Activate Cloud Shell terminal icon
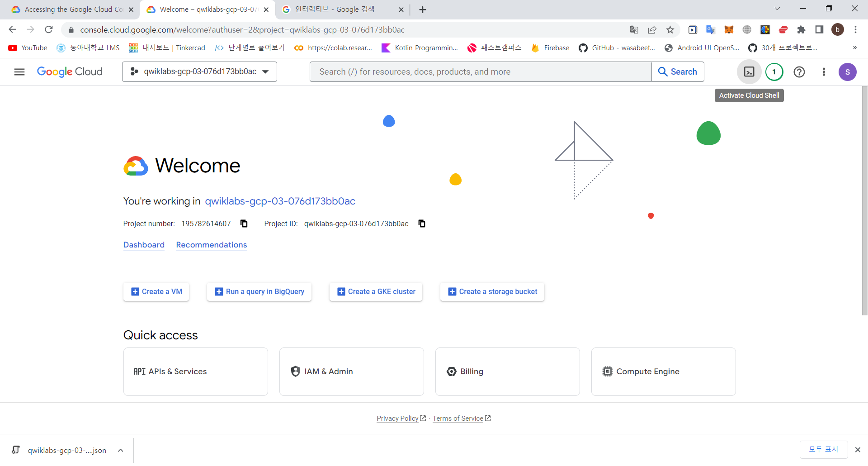 coord(749,72)
